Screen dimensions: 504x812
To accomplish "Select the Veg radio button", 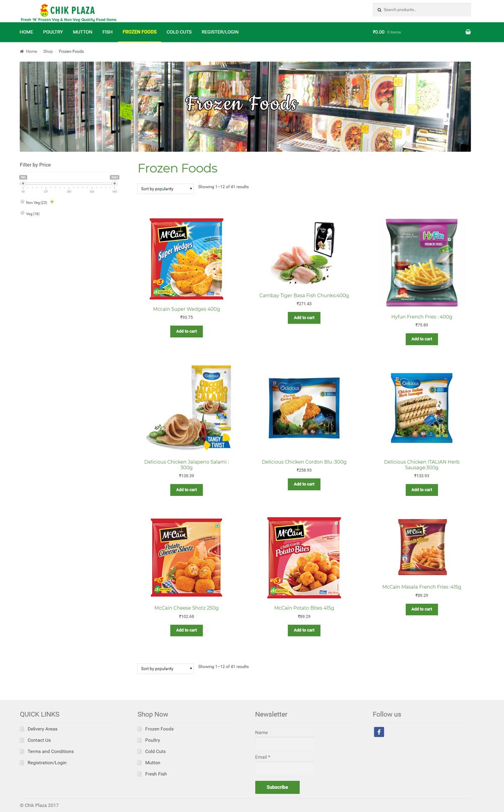I will [22, 213].
